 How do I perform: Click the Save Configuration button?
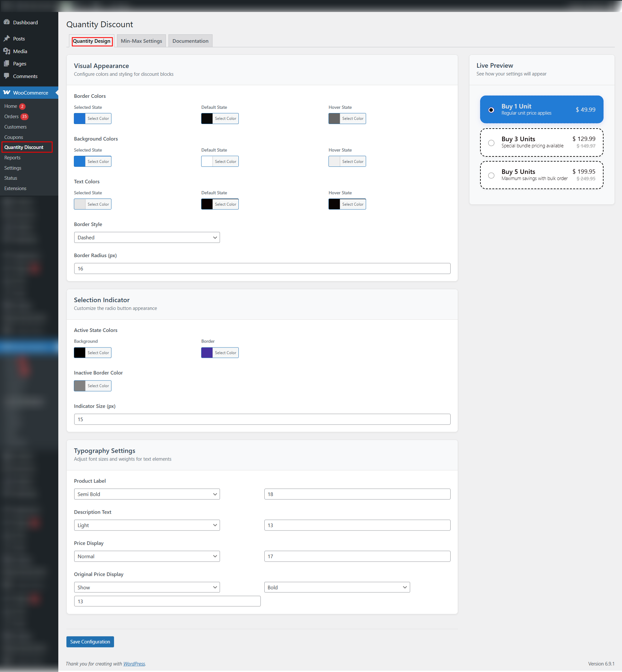point(90,642)
